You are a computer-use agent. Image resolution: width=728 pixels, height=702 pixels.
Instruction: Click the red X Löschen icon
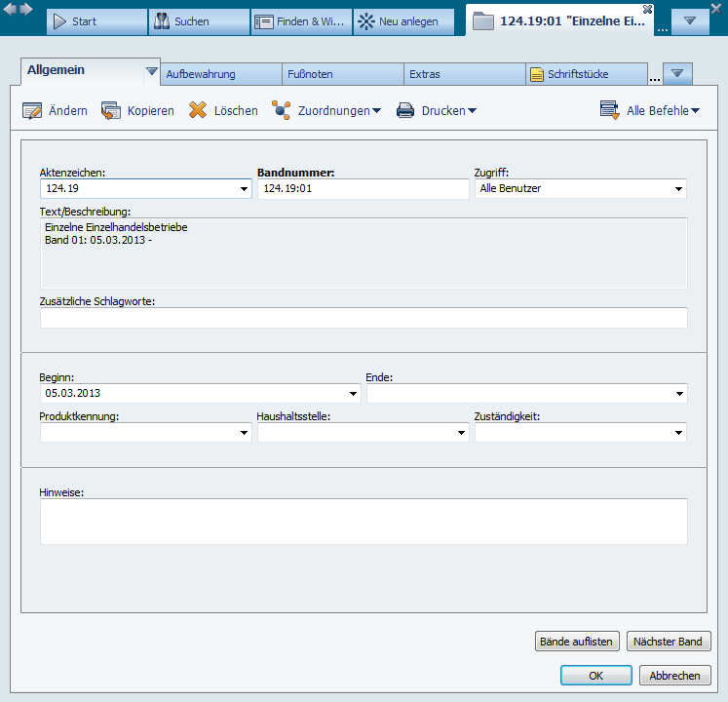click(198, 110)
